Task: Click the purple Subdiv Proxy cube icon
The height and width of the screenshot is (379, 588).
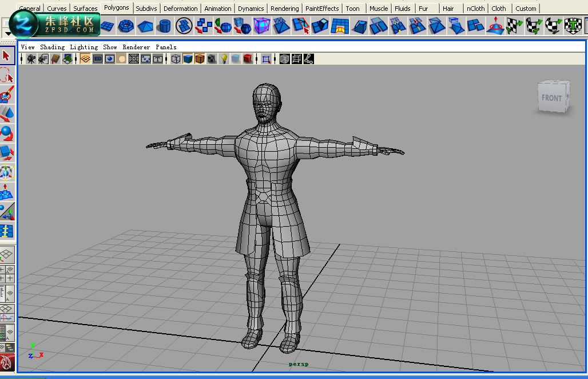Action: click(x=262, y=26)
